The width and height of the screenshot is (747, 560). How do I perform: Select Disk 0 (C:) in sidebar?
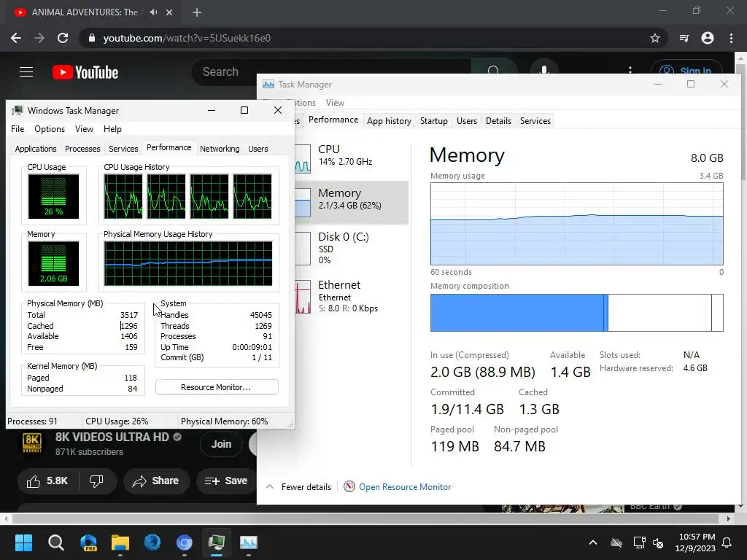(x=352, y=248)
